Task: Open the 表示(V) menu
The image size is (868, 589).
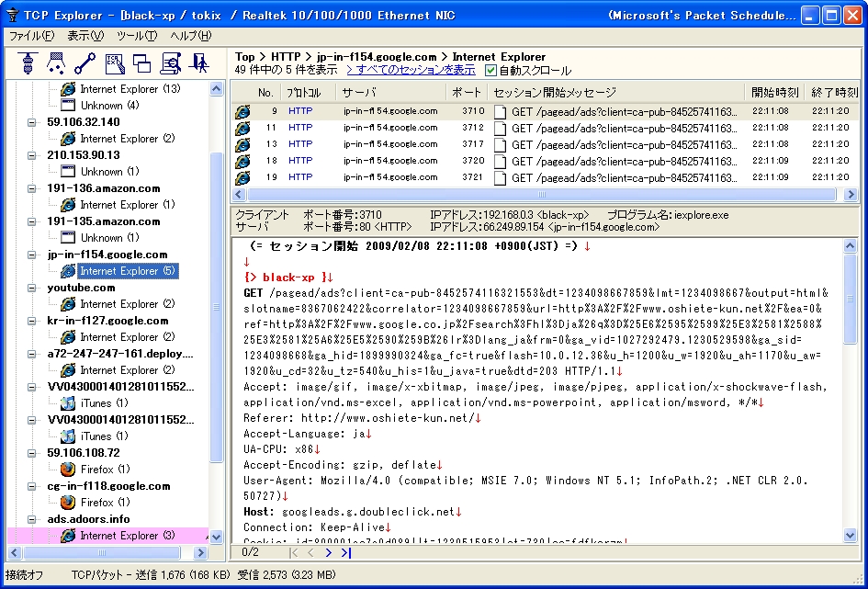Action: click(85, 36)
